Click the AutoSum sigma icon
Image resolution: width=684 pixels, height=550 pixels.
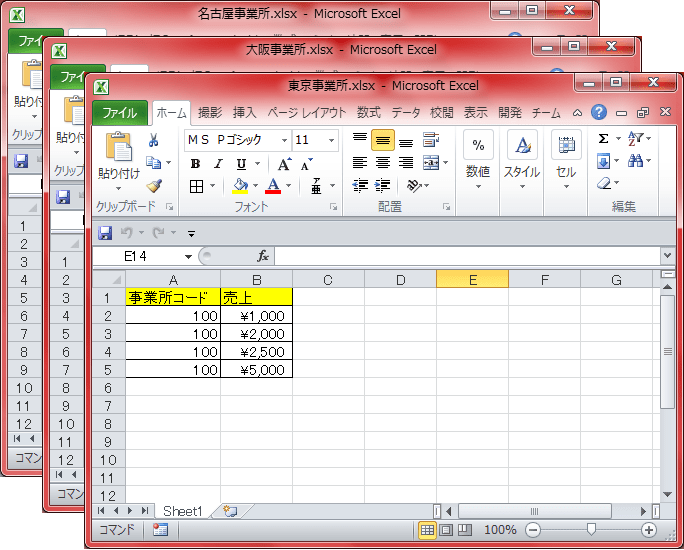[603, 139]
